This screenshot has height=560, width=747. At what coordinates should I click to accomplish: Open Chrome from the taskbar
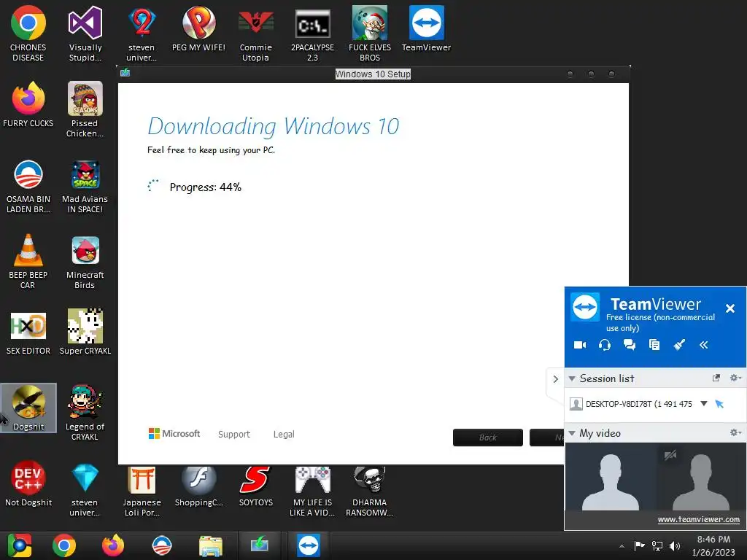64,545
